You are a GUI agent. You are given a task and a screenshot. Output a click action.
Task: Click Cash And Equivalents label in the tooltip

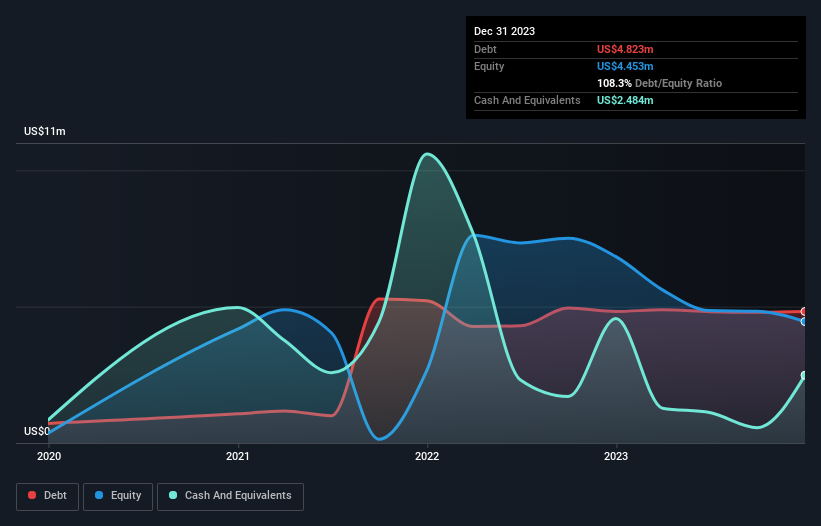[x=527, y=100]
